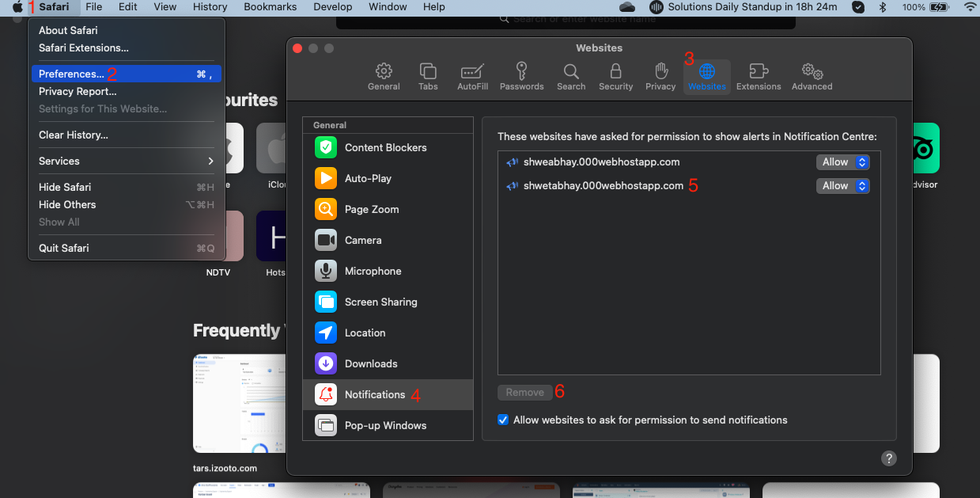Open Allow dropdown for shweabhay.000webhostapp.com
Image resolution: width=980 pixels, height=498 pixels.
[x=843, y=162]
